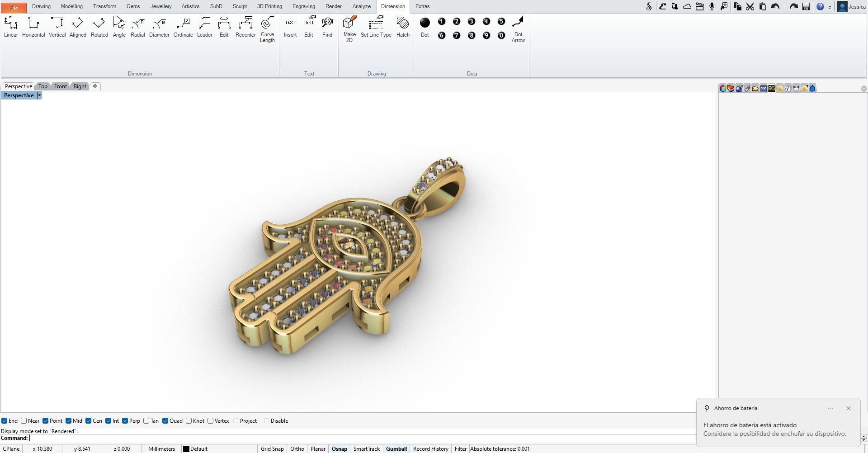Image resolution: width=868 pixels, height=453 pixels.
Task: Place the number 1 dot
Action: (x=442, y=21)
